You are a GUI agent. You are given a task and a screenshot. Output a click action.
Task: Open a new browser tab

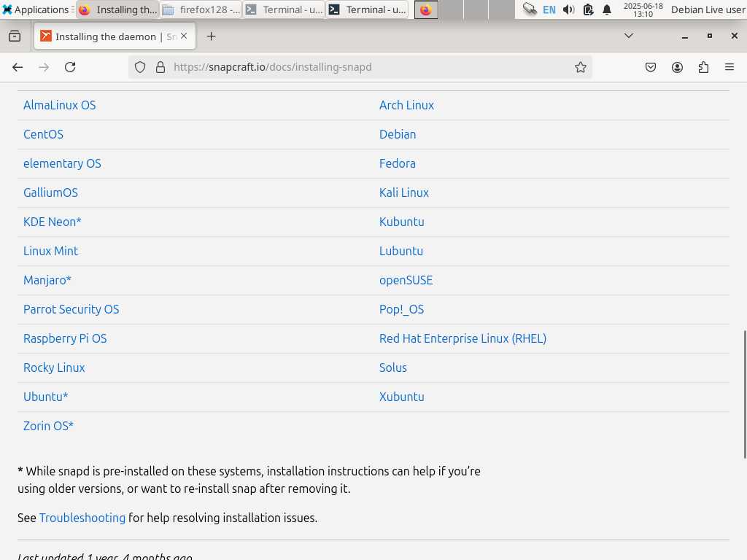tap(211, 36)
